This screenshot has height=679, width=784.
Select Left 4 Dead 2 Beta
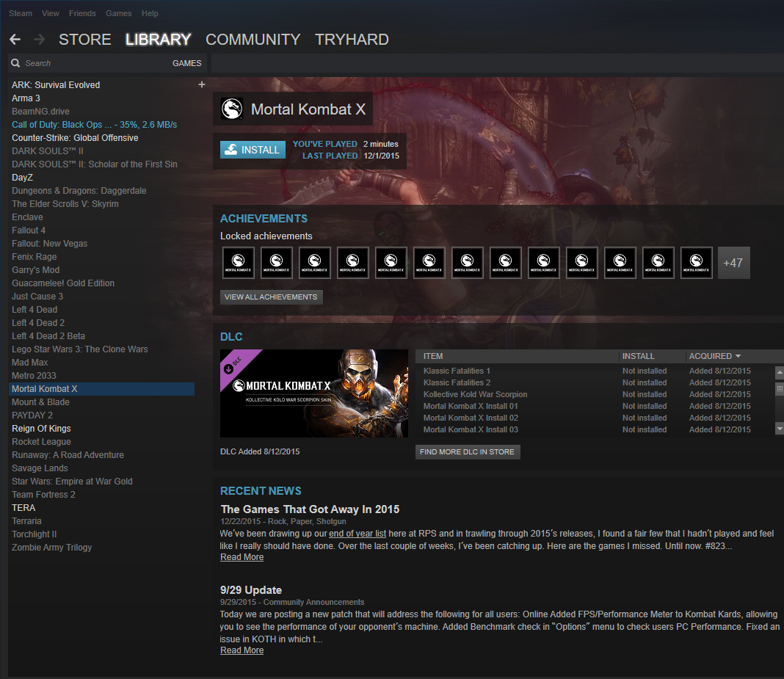[48, 336]
